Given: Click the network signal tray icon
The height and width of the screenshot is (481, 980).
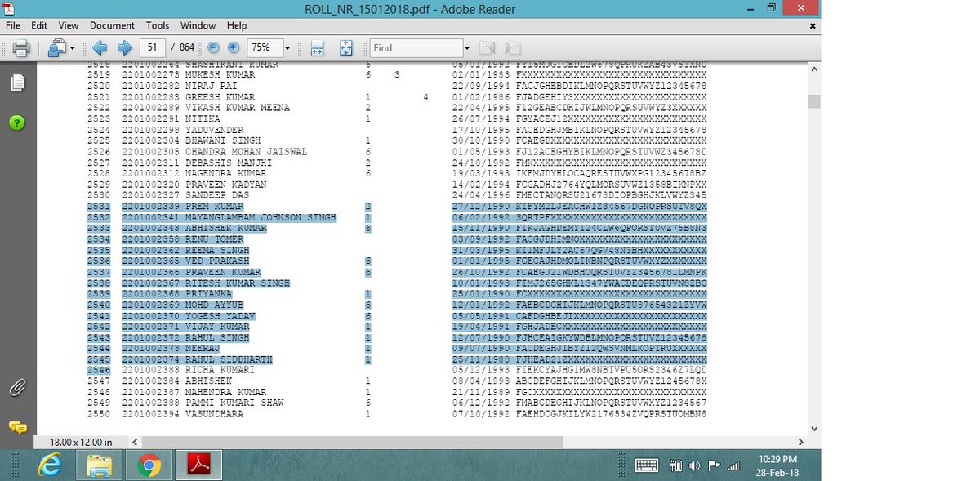Looking at the screenshot, I should point(733,465).
